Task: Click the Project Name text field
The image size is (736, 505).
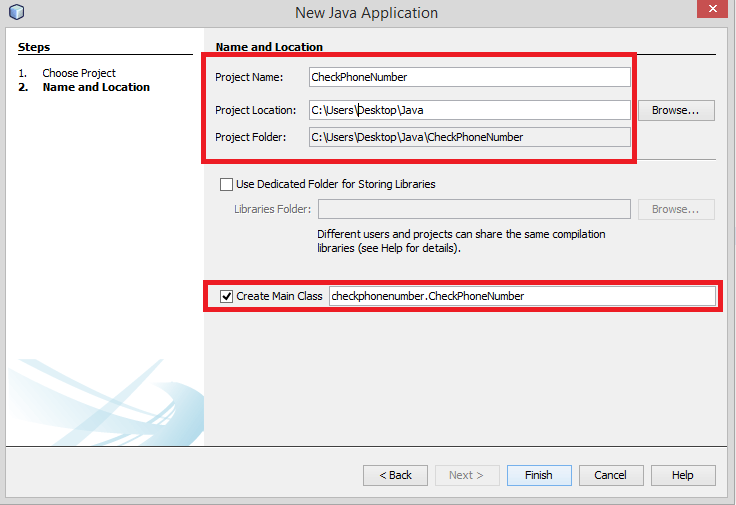Action: (x=469, y=77)
